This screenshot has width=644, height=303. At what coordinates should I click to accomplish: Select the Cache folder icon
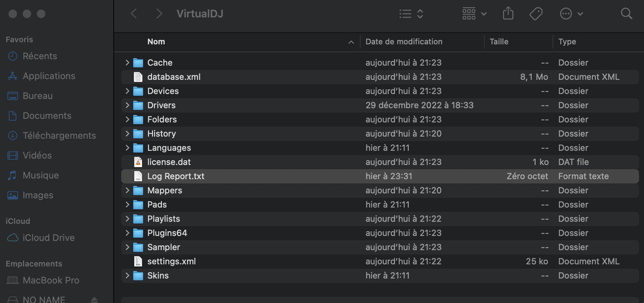[138, 63]
